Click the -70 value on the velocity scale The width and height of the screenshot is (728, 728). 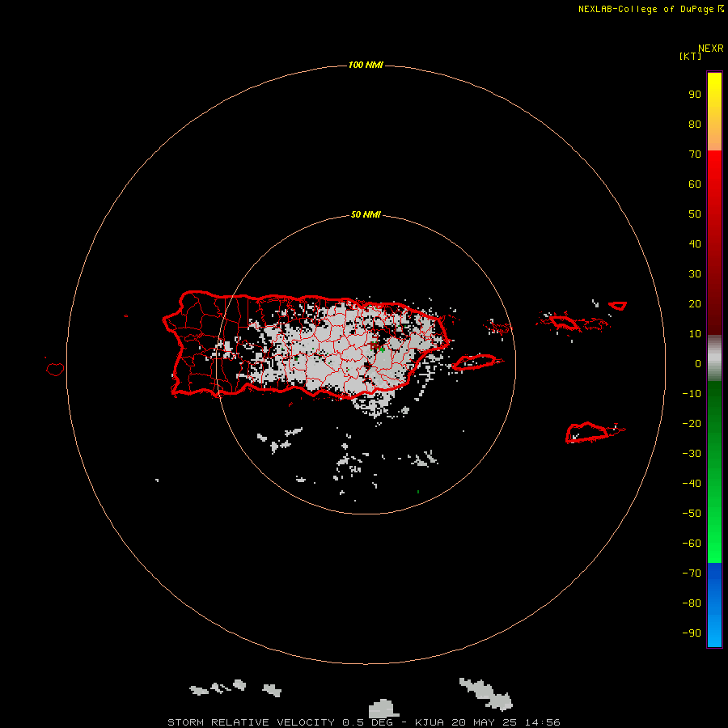692,574
